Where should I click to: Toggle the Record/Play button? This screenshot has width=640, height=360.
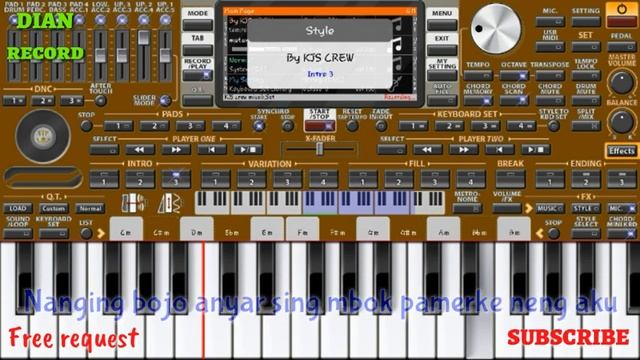[x=198, y=76]
